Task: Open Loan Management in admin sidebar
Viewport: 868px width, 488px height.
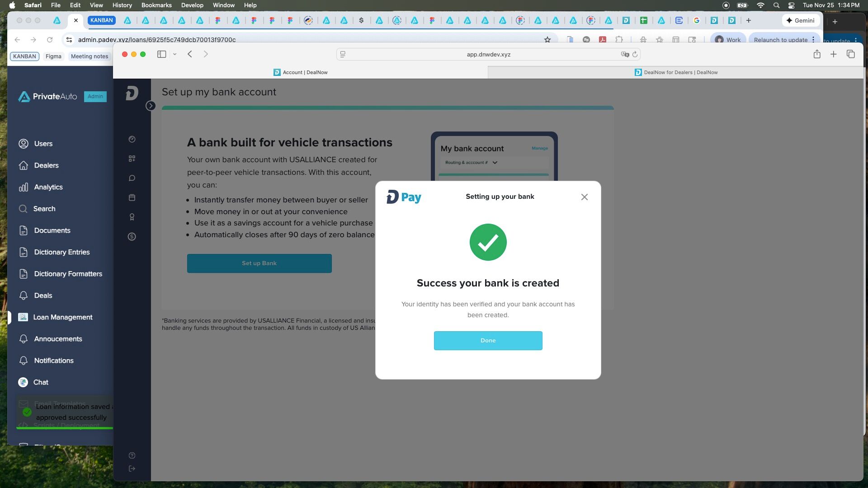Action: pos(62,317)
